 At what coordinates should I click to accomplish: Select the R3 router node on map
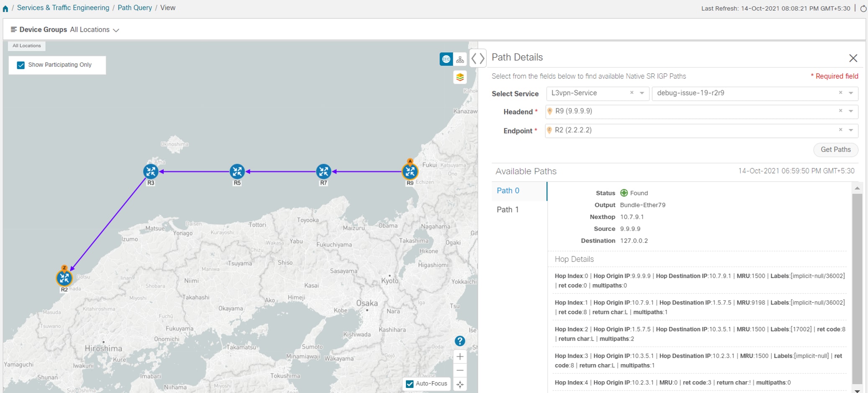click(x=151, y=171)
